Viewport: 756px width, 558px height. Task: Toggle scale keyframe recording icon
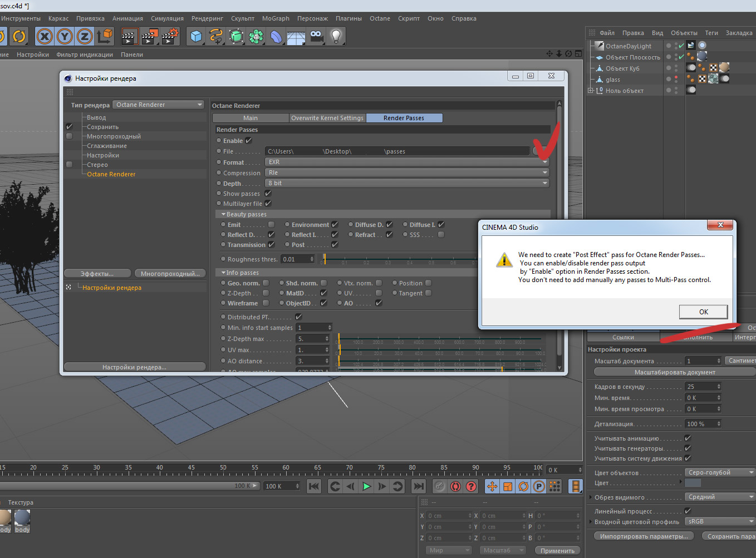[508, 486]
